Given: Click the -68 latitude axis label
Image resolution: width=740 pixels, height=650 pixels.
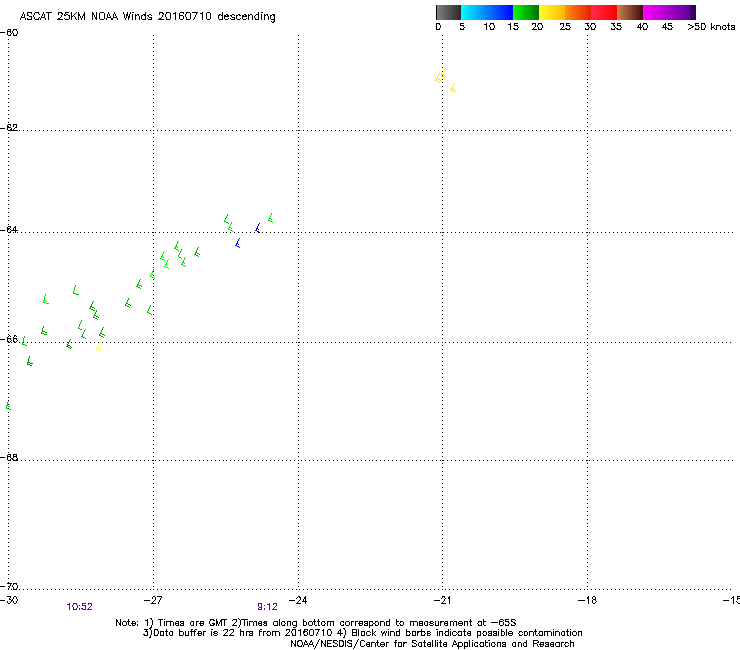Looking at the screenshot, I should [9, 457].
